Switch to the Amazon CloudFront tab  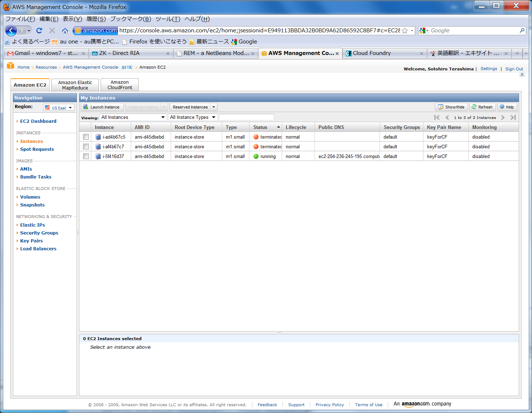[x=120, y=85]
